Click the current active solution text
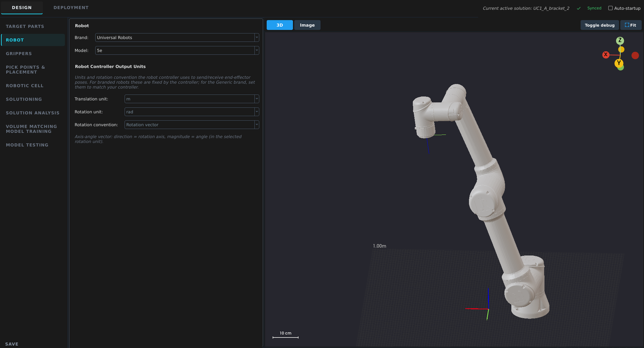Viewport: 644px width, 348px height. pos(526,8)
